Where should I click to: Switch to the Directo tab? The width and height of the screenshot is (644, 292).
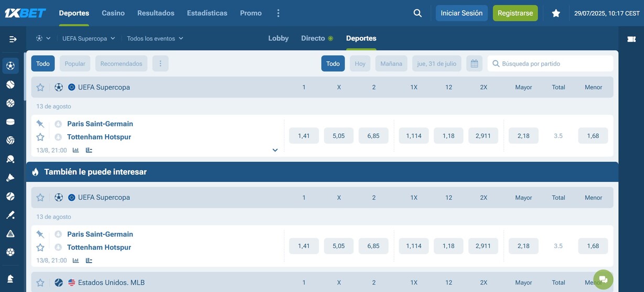click(317, 38)
